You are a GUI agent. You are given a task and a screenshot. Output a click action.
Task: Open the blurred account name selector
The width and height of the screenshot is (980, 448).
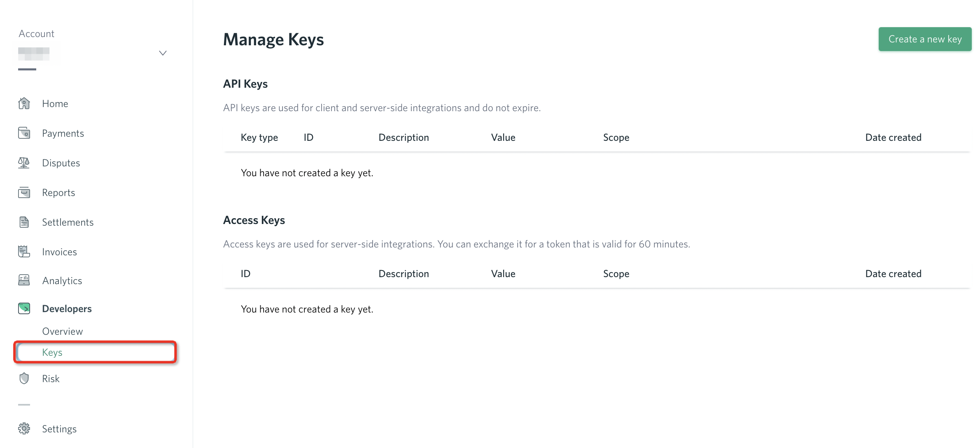click(x=34, y=54)
